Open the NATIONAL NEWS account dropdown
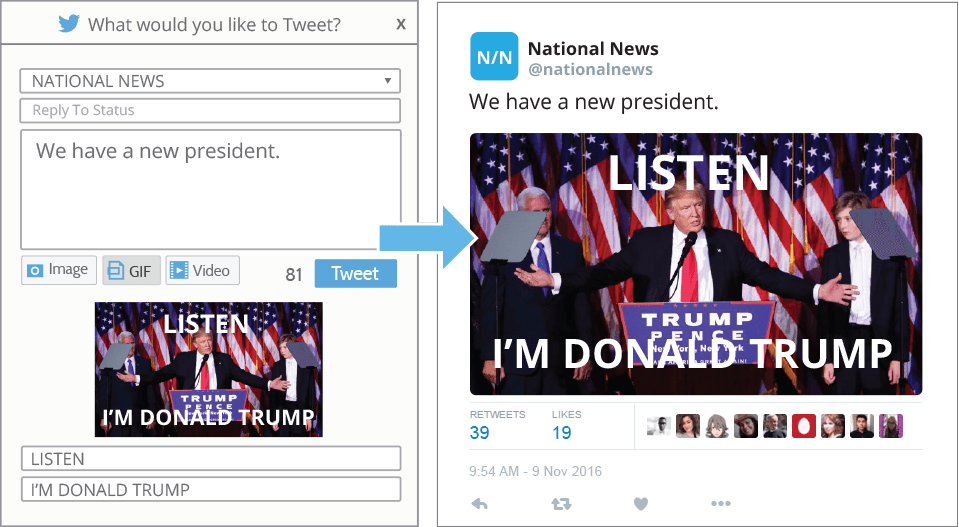Screen dimensions: 959x527 (x=210, y=81)
